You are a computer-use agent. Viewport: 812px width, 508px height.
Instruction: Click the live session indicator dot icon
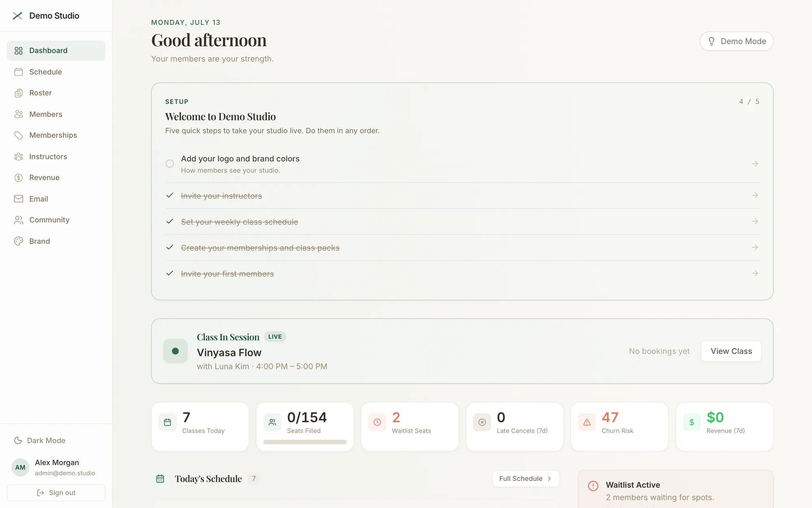(x=175, y=351)
